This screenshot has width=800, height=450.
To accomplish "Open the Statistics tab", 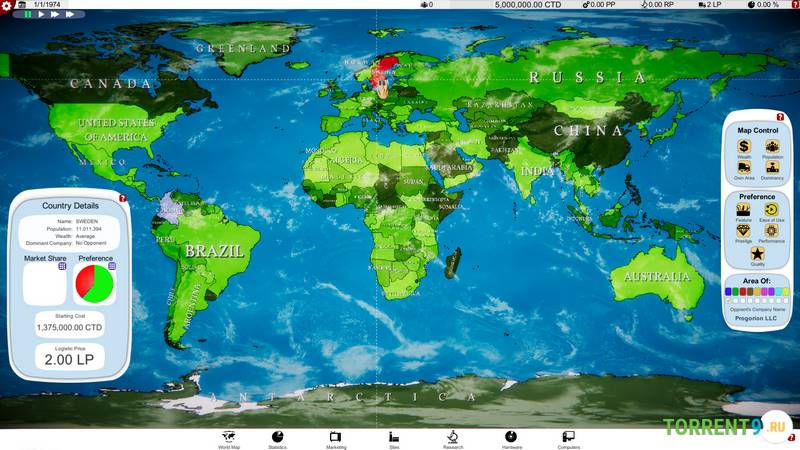I will click(277, 438).
